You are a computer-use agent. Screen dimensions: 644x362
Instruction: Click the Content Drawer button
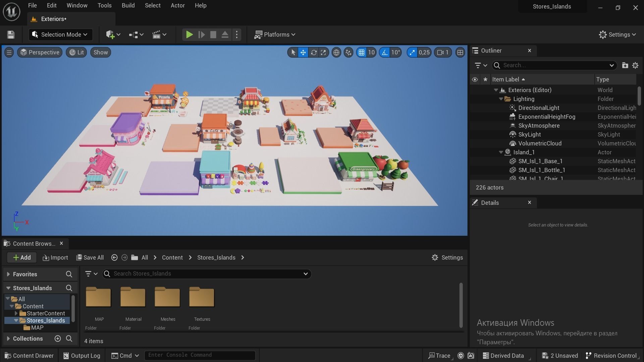tap(29, 356)
